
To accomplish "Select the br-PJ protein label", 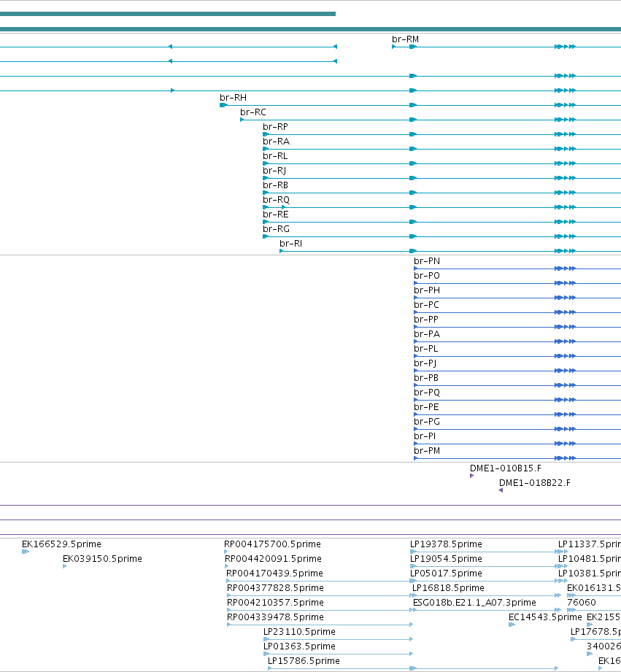I will pyautogui.click(x=425, y=363).
